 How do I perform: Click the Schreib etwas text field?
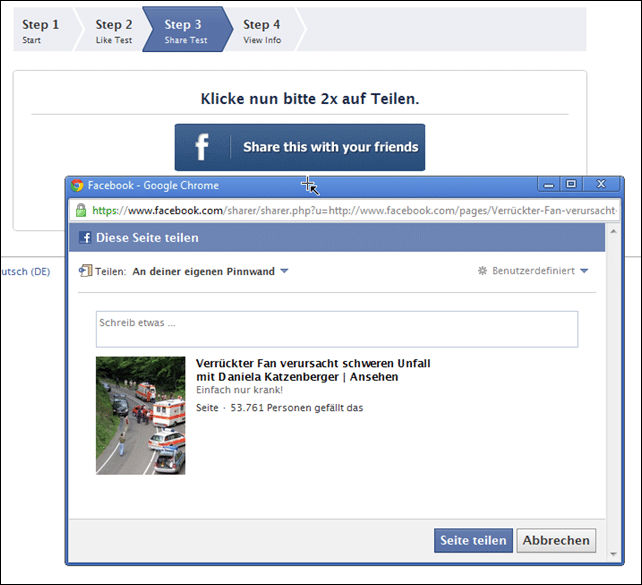click(337, 329)
